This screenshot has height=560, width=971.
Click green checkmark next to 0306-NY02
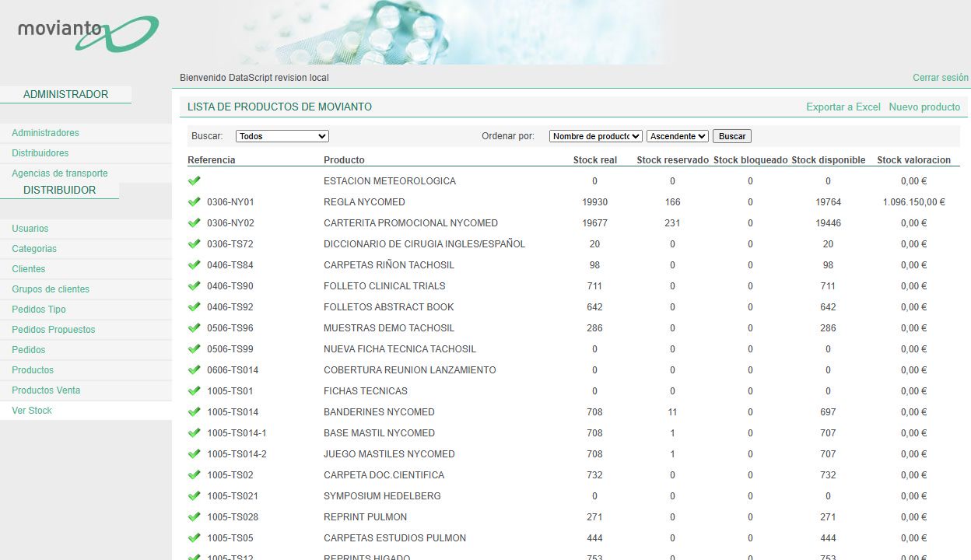195,223
